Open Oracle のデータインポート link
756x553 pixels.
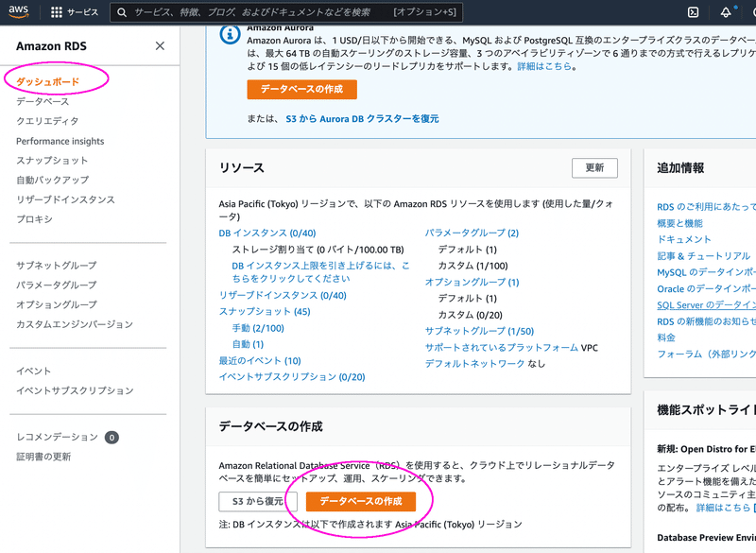click(x=706, y=289)
